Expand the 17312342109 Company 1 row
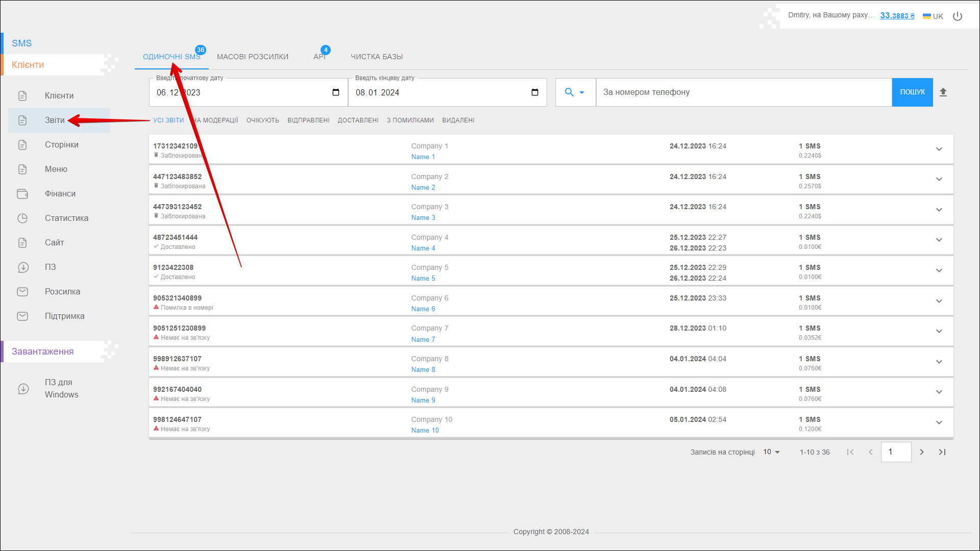Viewport: 980px width, 551px height. pyautogui.click(x=939, y=149)
